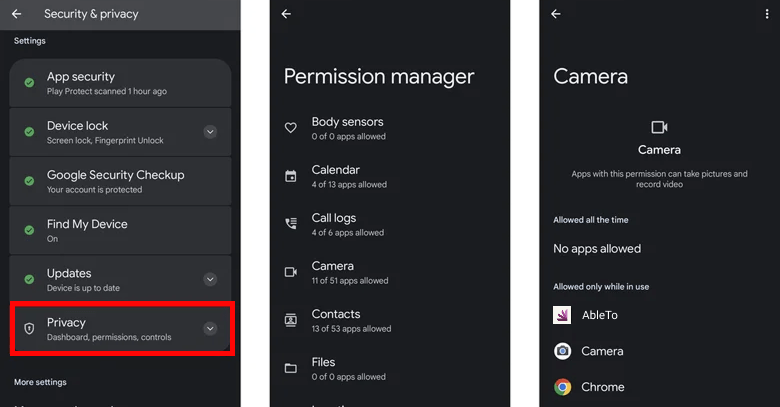Open Contacts permission list
The height and width of the screenshot is (407, 780).
(390, 321)
